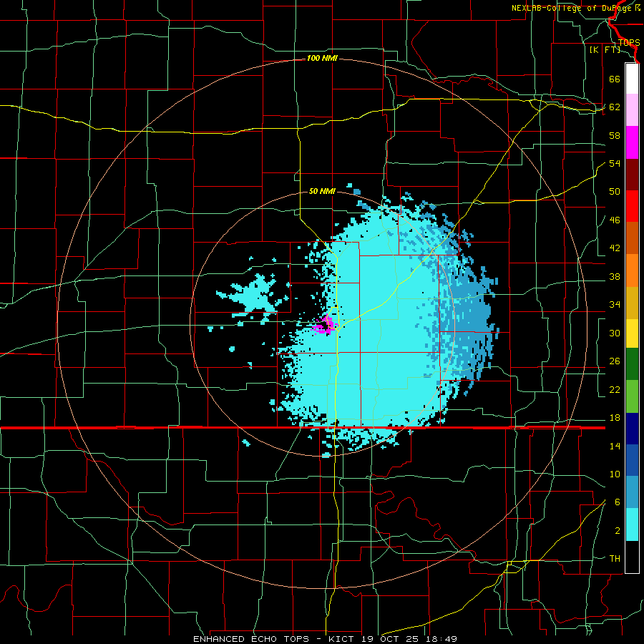Viewport: 644px width, 644px height.
Task: Click the 46 legend value
Action: coord(615,220)
